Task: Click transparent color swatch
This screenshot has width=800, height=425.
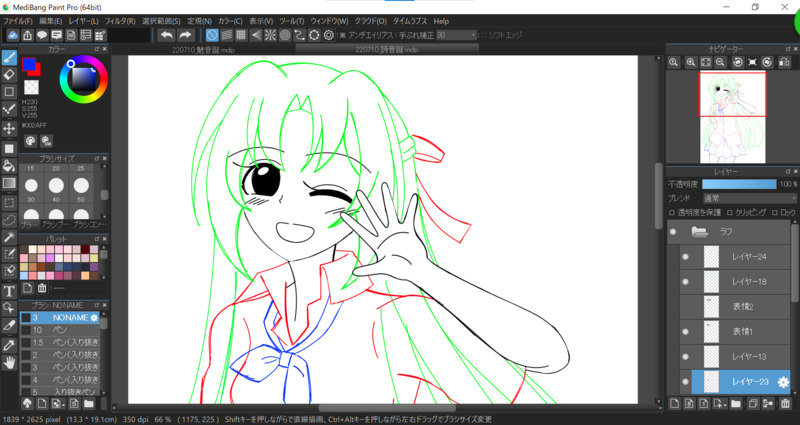Action: pyautogui.click(x=31, y=87)
